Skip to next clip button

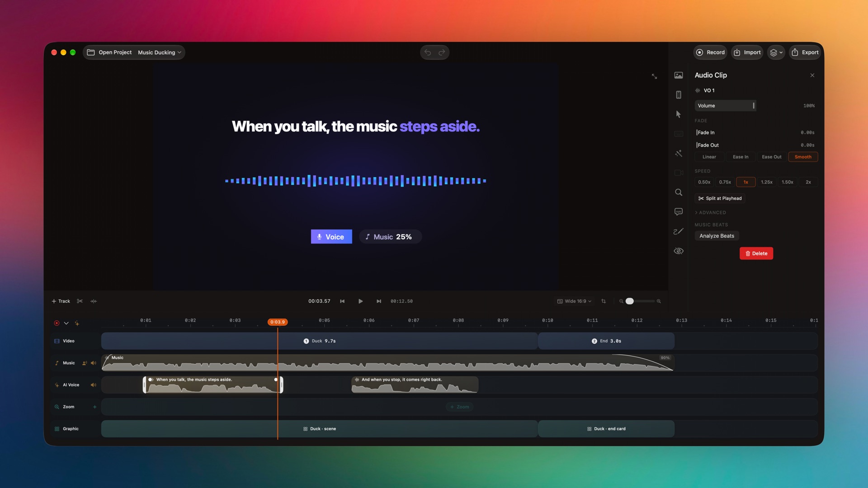[x=379, y=301]
